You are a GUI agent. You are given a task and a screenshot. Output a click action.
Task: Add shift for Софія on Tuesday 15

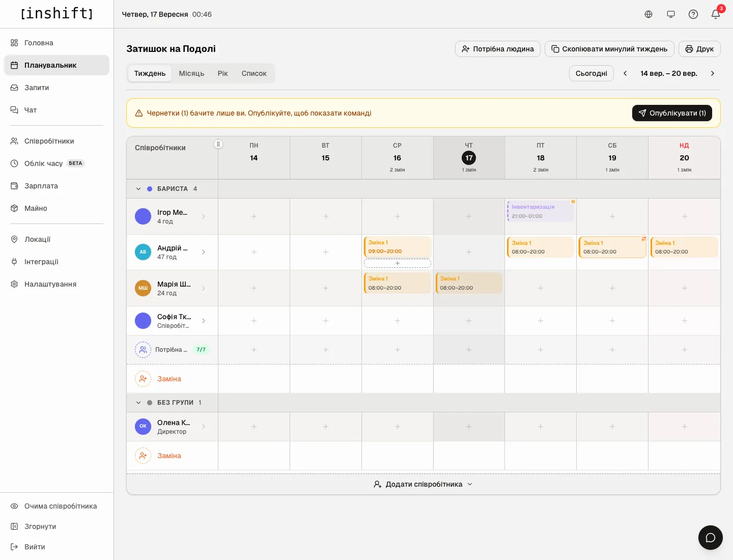point(326,321)
